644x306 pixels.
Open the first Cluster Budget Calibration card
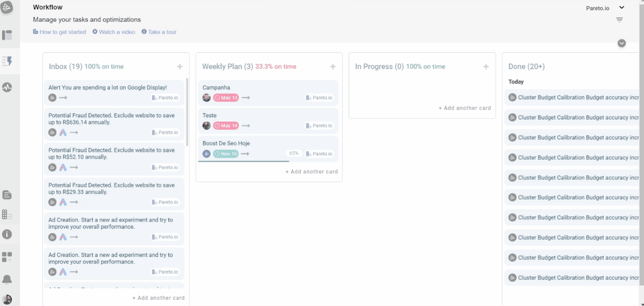click(x=574, y=98)
